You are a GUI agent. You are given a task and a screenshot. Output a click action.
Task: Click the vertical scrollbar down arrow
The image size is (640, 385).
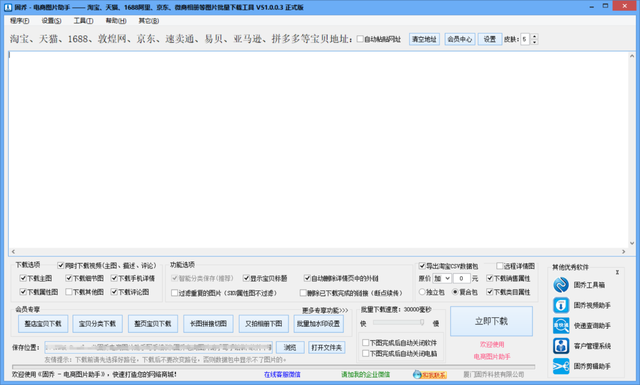(632, 243)
